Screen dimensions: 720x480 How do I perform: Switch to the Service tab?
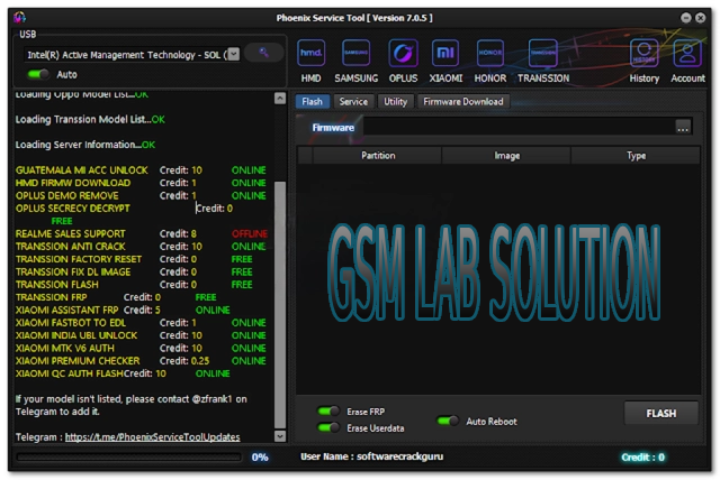353,101
